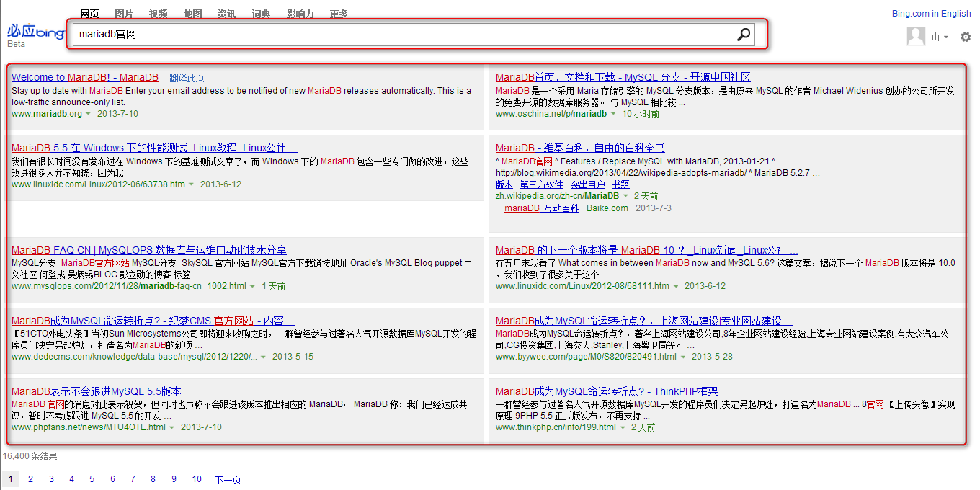Open dropdown arrow beside zh.wikipedia.org URL
980x490 pixels.
pos(625,196)
